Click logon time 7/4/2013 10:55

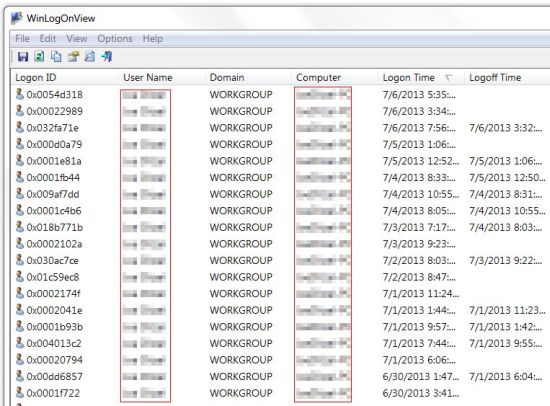click(x=421, y=194)
